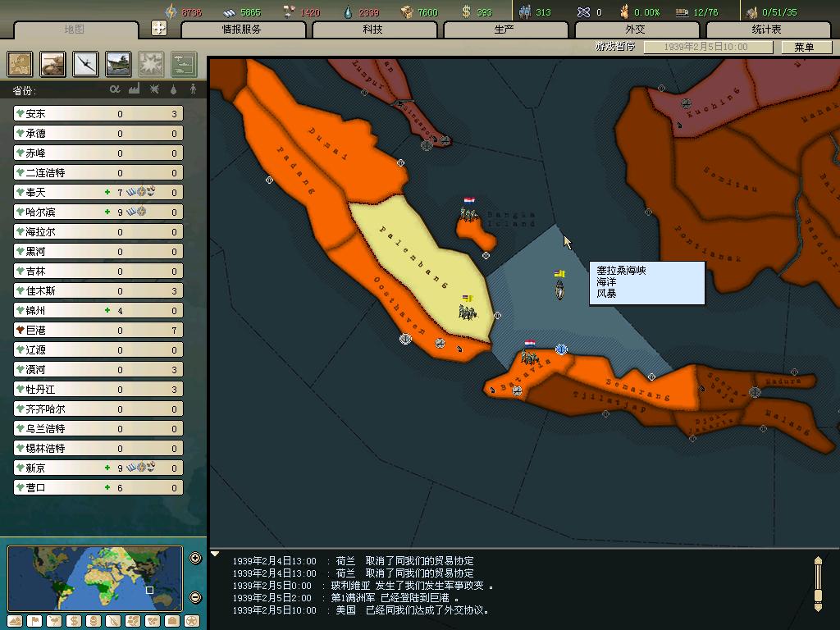Click the date display 1939年2月5日 to unpause
The height and width of the screenshot is (630, 840).
click(706, 48)
